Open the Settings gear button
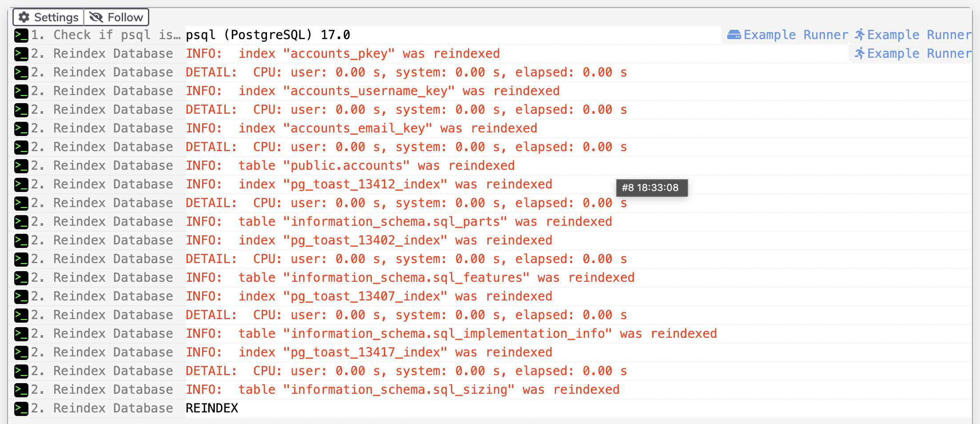Screen dimensions: 980x424 (48, 17)
